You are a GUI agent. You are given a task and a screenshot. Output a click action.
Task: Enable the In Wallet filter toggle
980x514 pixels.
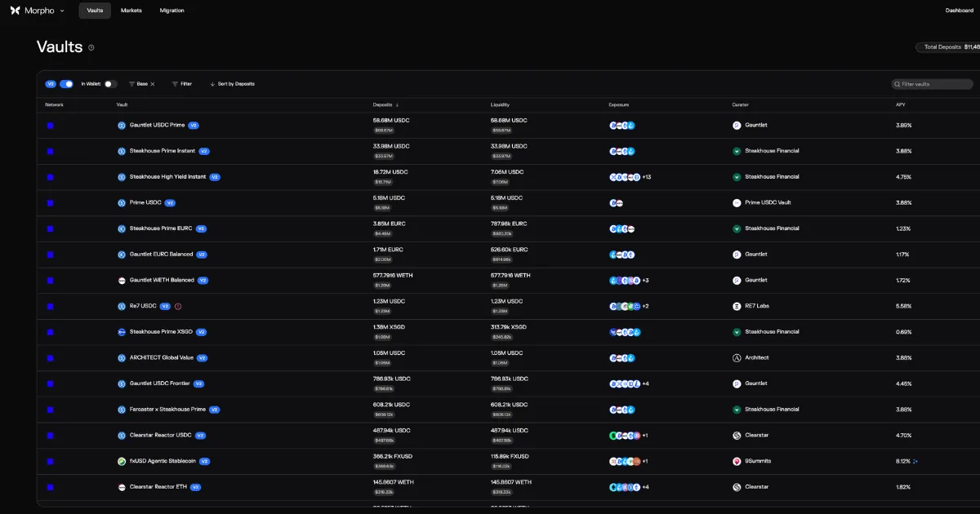pyautogui.click(x=110, y=83)
